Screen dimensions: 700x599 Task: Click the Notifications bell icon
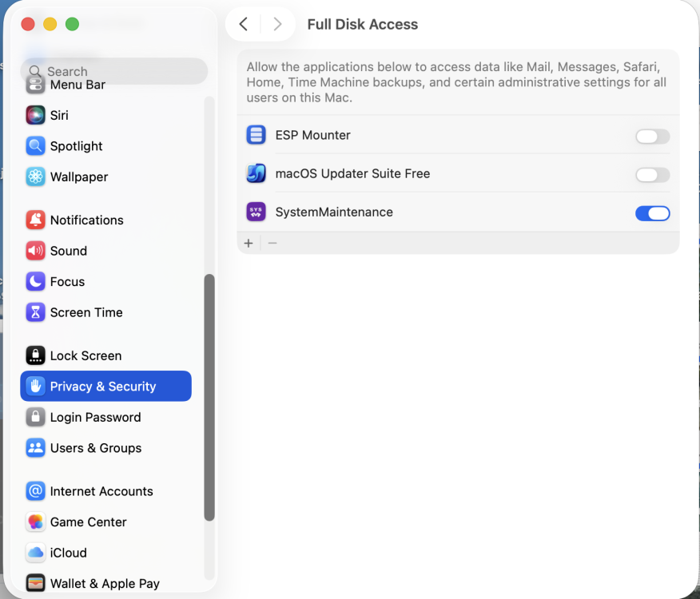pos(35,220)
